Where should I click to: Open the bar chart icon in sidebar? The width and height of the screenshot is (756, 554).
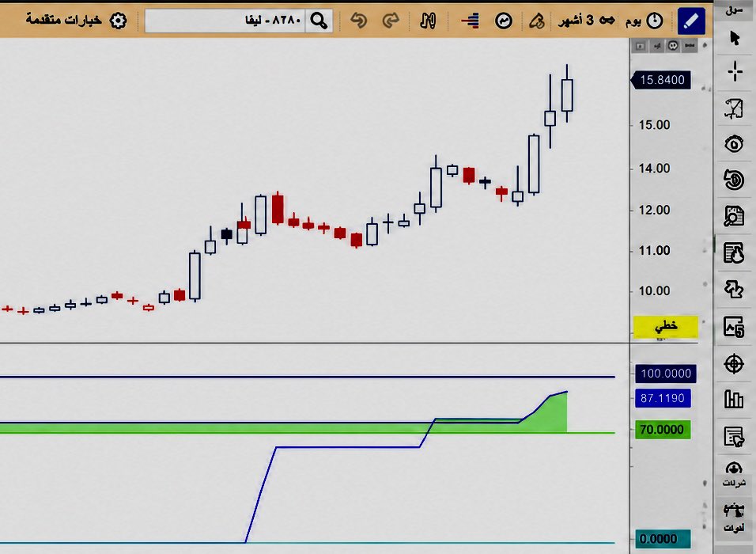734,399
